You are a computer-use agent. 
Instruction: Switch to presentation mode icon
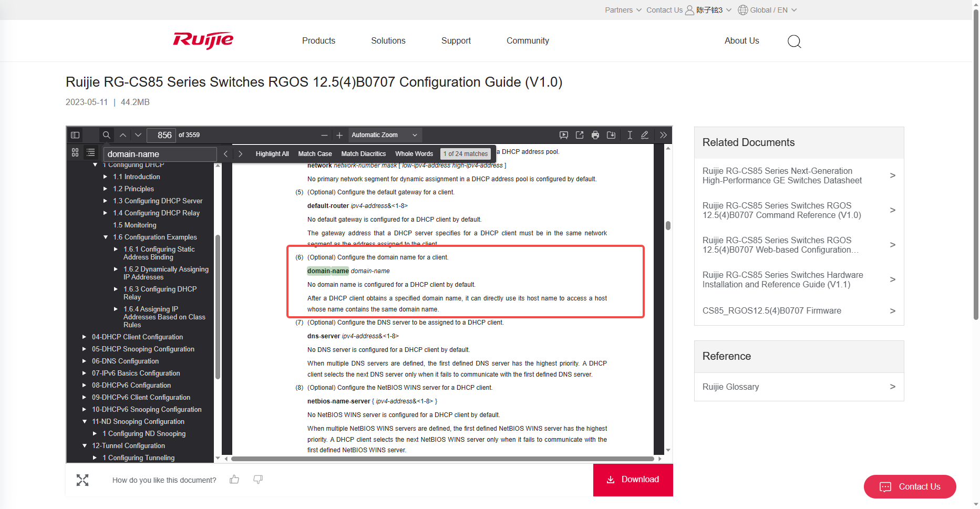[564, 135]
